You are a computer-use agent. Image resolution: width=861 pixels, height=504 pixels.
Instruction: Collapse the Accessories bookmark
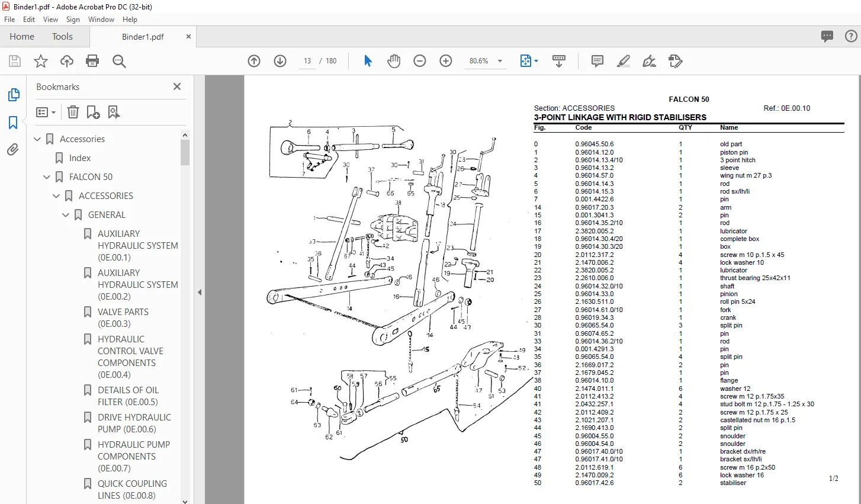click(x=37, y=139)
